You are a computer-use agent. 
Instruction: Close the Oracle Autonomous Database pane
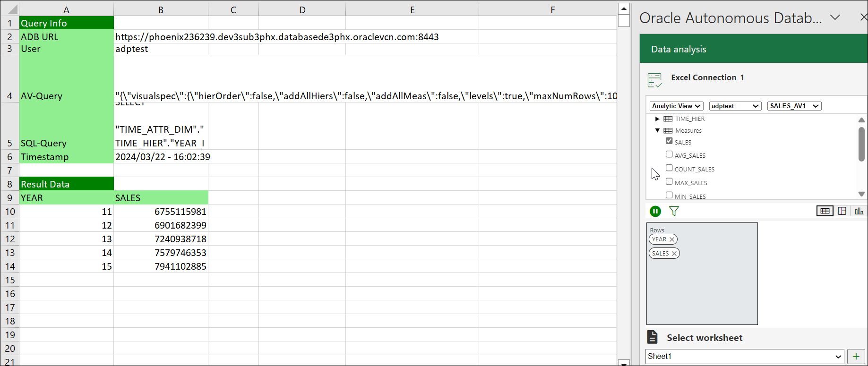(x=863, y=17)
